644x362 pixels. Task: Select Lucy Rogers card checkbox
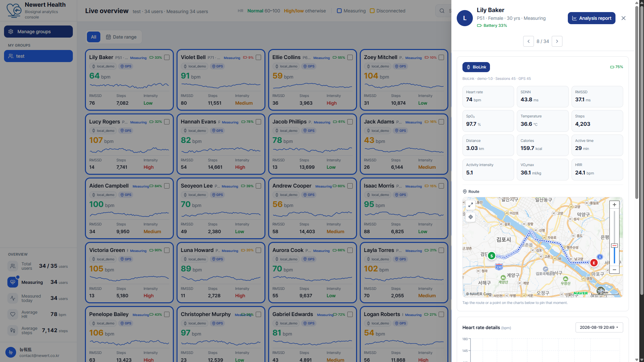click(167, 122)
